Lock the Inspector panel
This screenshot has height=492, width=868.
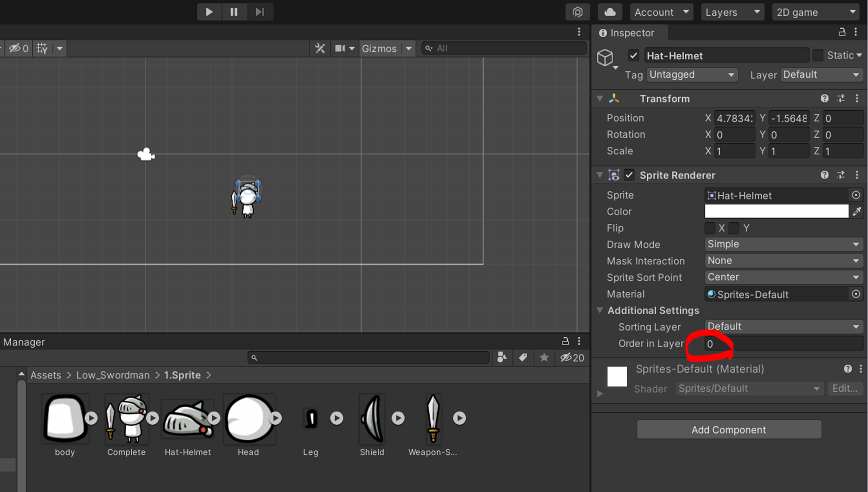click(x=841, y=32)
